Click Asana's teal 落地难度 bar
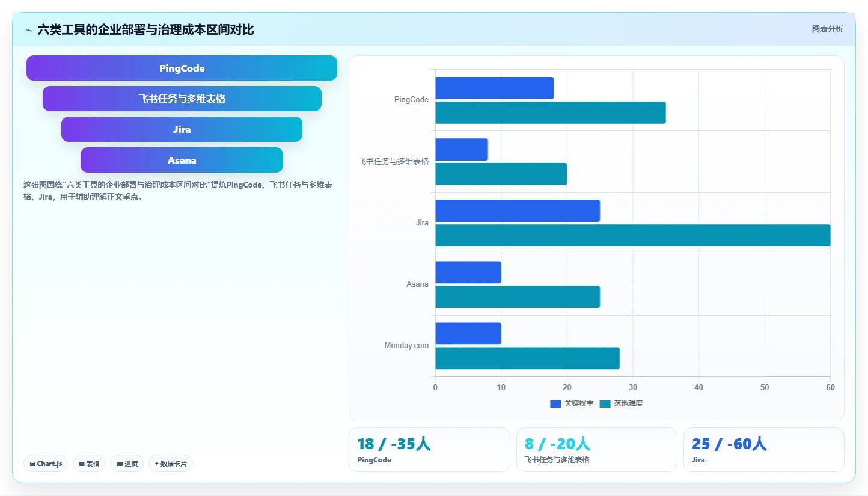Viewport: 868px width, 496px height. [x=517, y=296]
